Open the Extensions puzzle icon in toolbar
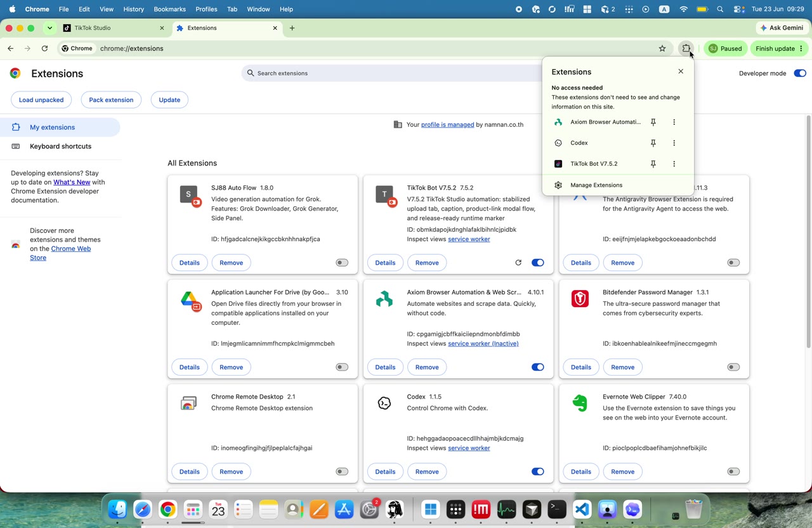Screen dimensions: 812x528 [x=686, y=48]
